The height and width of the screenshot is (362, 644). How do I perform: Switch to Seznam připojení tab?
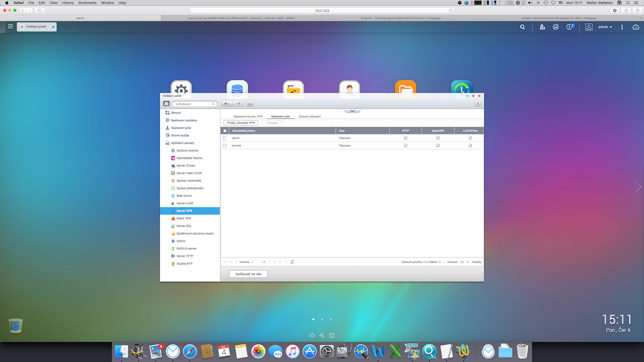coord(309,116)
